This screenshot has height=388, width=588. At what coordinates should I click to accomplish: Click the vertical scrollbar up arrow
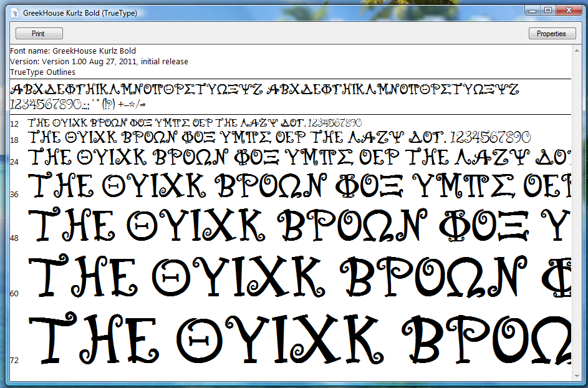(576, 50)
